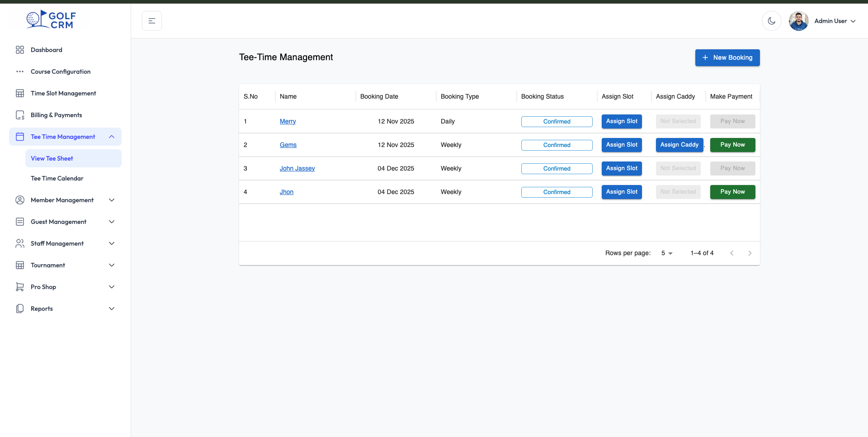868x437 pixels.
Task: Click the Admin User avatar photo
Action: (x=799, y=21)
